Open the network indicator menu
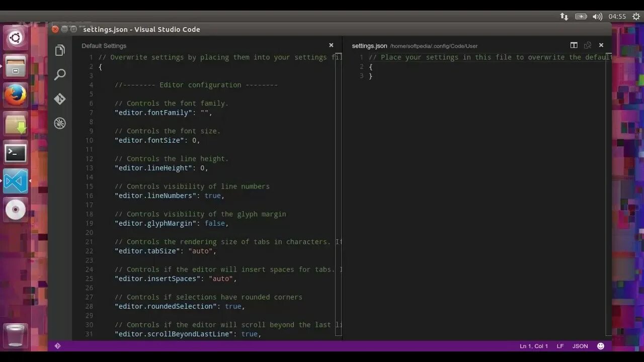Viewport: 644px width, 362px height. click(x=564, y=17)
